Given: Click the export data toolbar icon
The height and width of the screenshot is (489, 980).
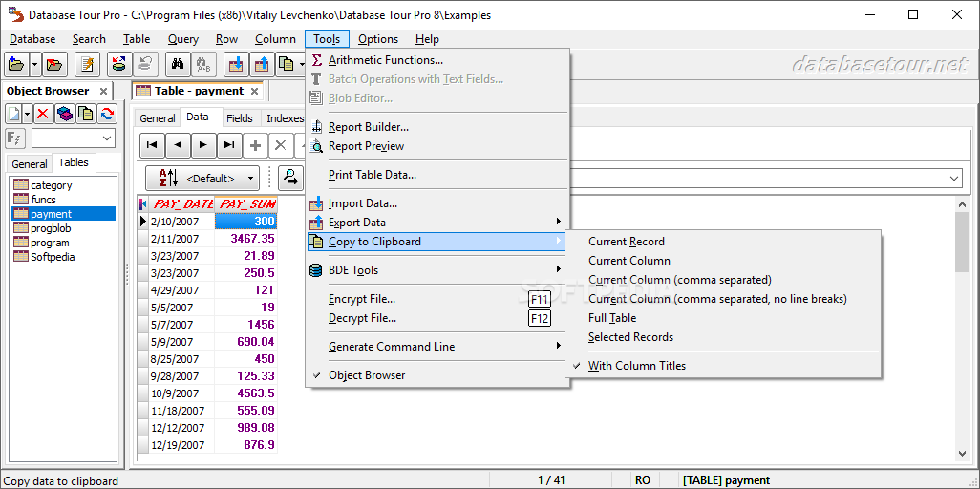Looking at the screenshot, I should click(263, 64).
